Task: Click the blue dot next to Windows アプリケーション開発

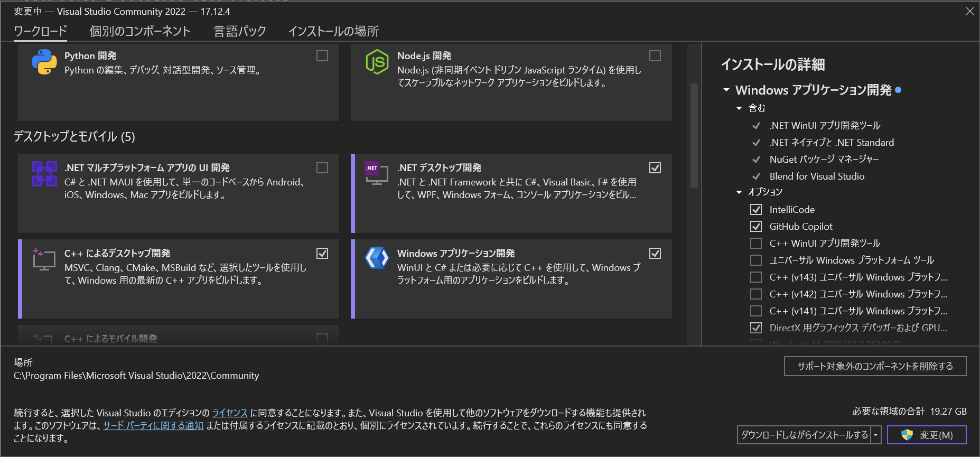Action: (x=898, y=90)
